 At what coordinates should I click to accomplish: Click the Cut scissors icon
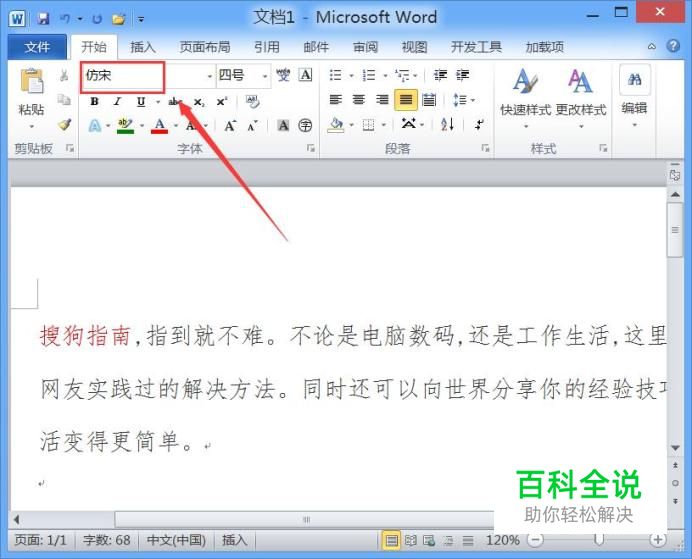tap(64, 76)
